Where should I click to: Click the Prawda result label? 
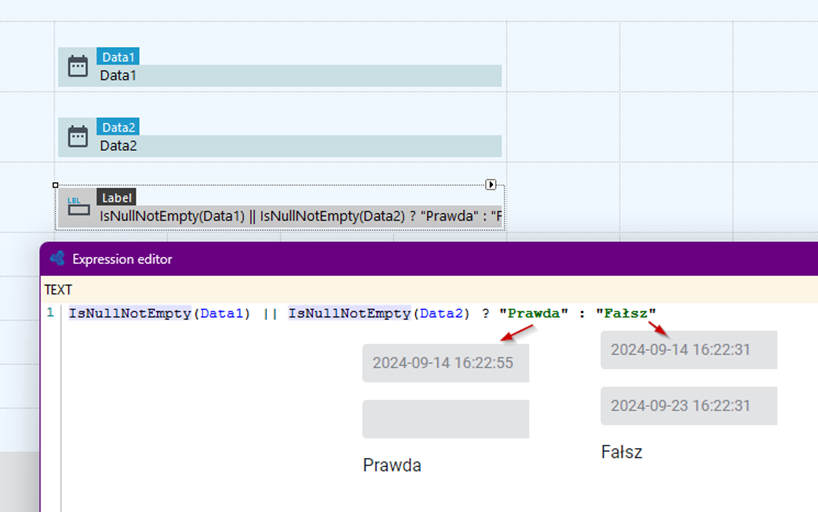392,465
